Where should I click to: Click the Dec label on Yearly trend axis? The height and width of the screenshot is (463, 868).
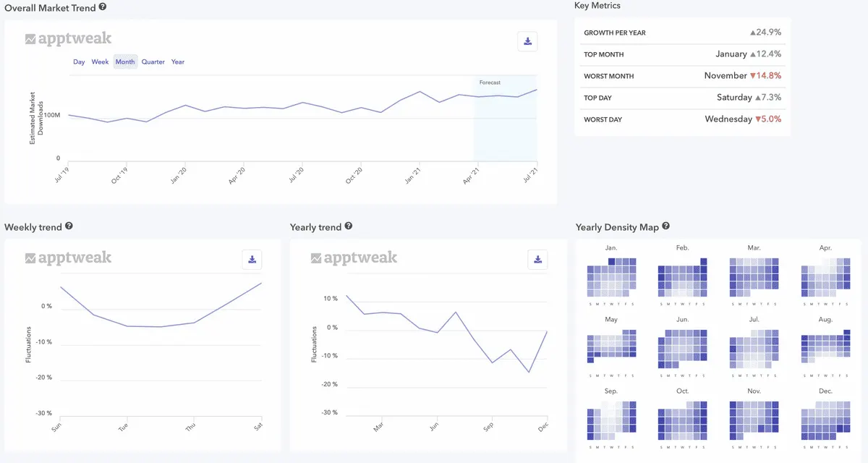(x=542, y=428)
